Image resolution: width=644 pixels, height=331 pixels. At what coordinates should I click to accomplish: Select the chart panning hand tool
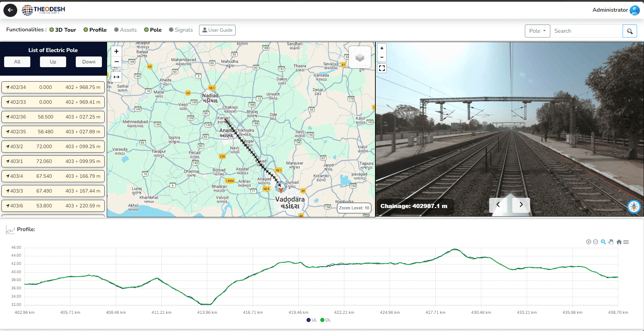611,242
